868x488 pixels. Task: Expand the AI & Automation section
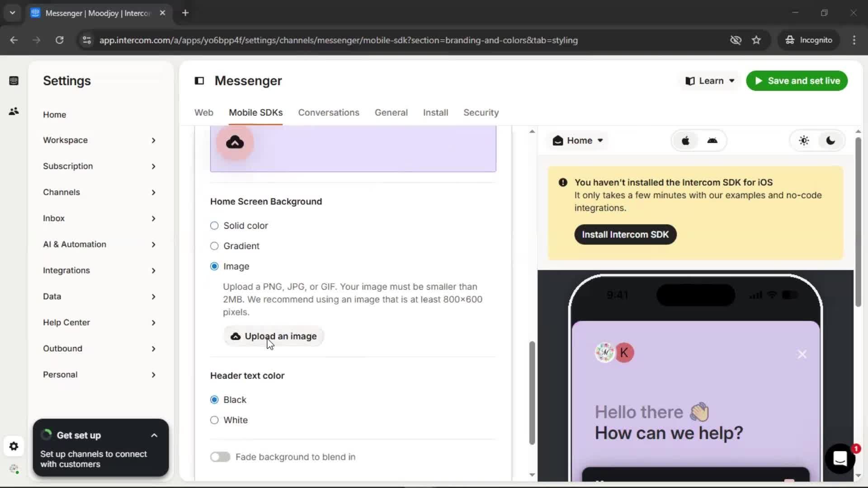pos(99,244)
